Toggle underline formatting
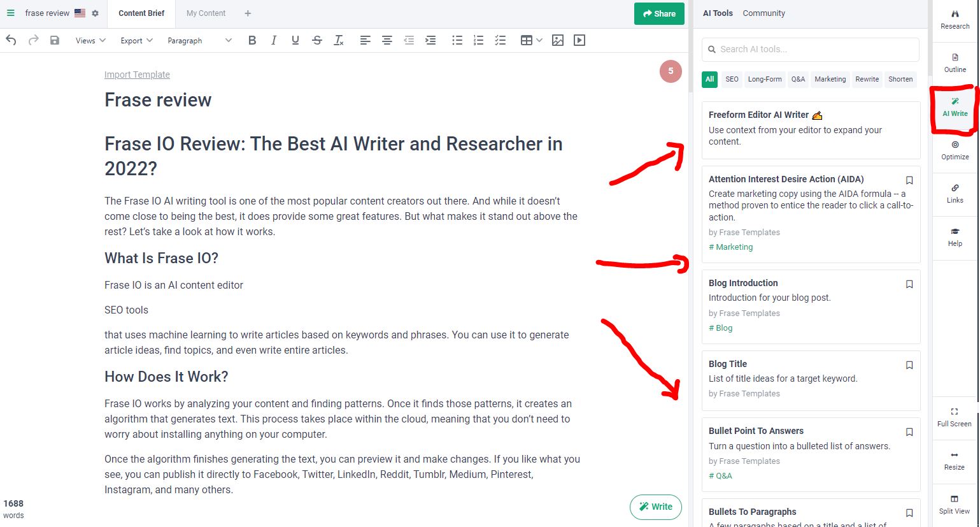Screen dimensions: 980x527 pyautogui.click(x=295, y=40)
